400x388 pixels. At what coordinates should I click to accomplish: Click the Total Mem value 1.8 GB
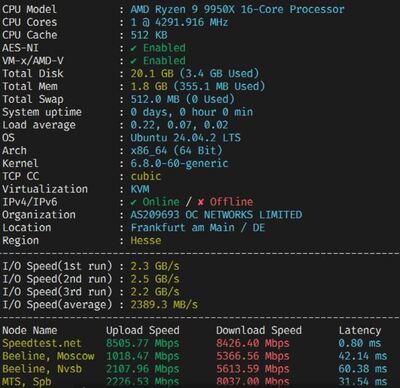tap(149, 86)
